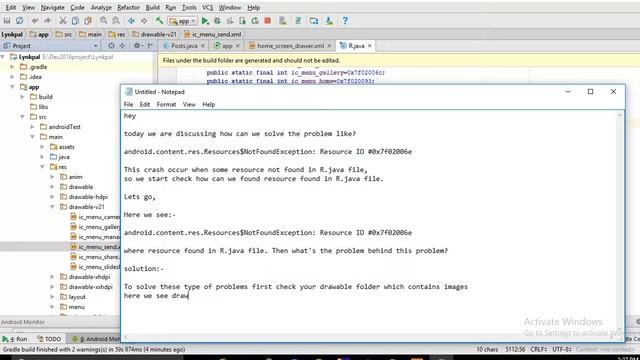Close the Posts.java editor tab
The height and width of the screenshot is (360, 640).
(x=202, y=46)
